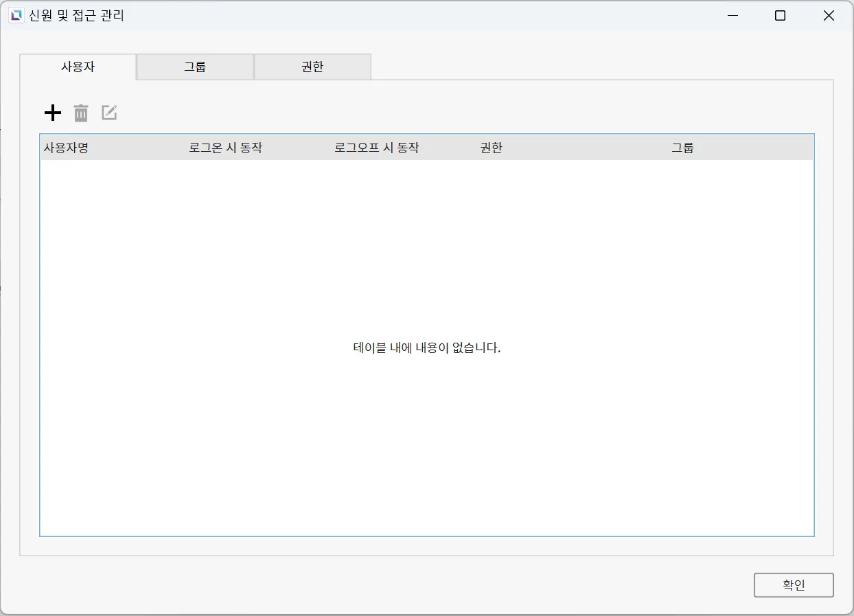
Task: Click the window title text 신원 및 접근 관리
Action: coord(76,16)
